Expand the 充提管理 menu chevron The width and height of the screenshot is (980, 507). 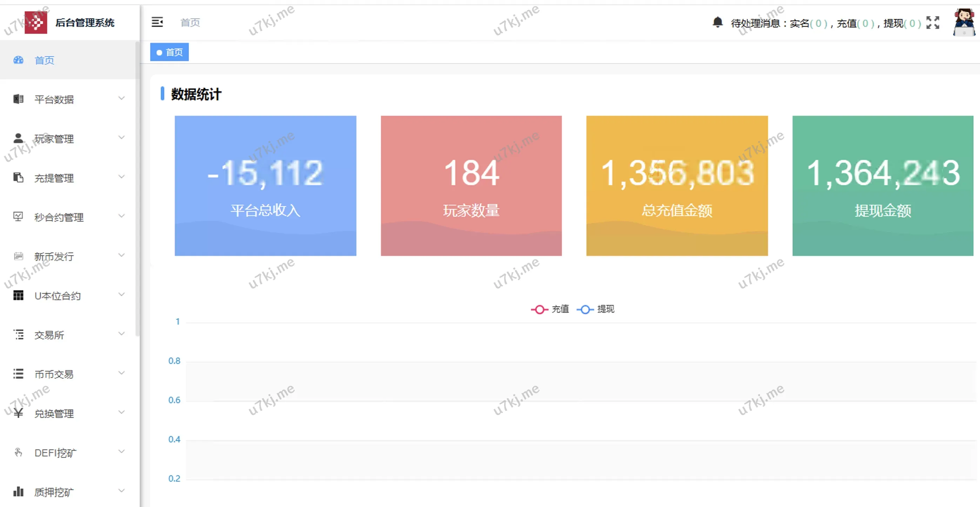pyautogui.click(x=121, y=177)
